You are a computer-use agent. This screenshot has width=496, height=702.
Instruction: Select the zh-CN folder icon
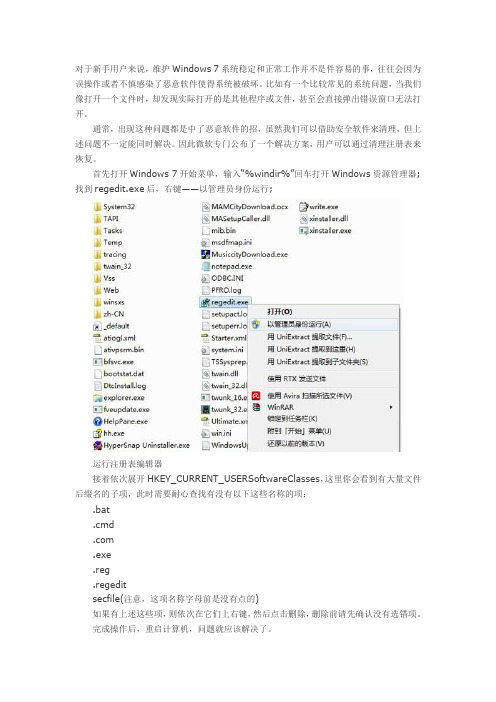click(x=98, y=314)
